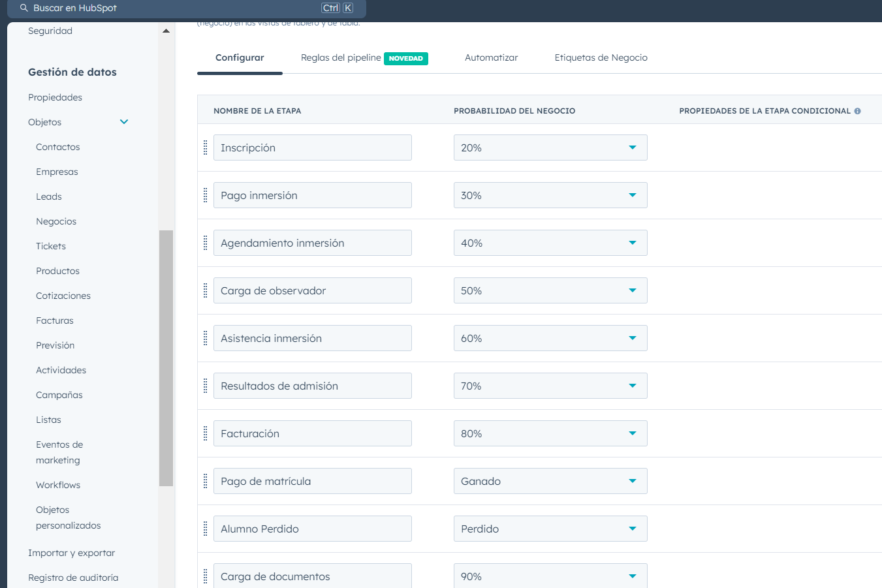The height and width of the screenshot is (588, 882).
Task: Click drag handle for Facturación stage
Action: point(205,433)
